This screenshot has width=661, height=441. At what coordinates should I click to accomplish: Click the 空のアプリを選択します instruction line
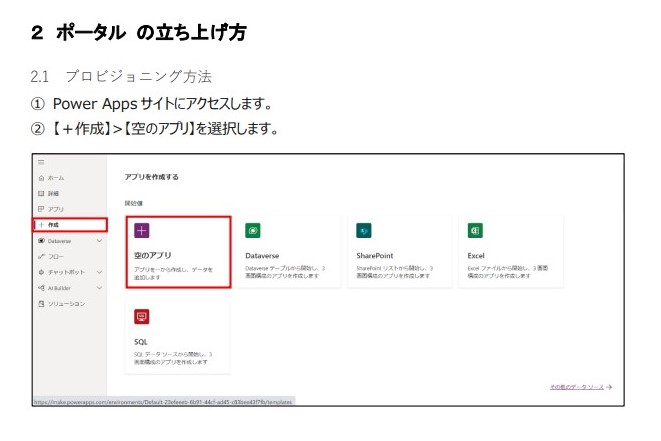154,129
